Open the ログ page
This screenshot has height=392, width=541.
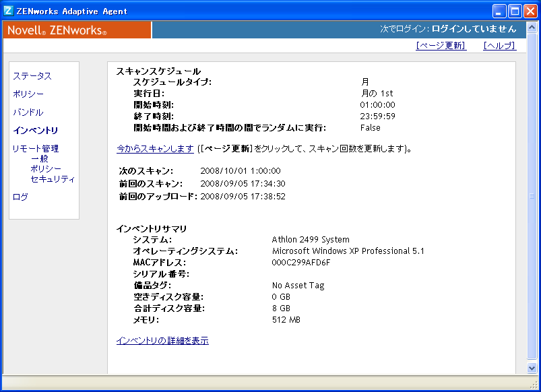click(20, 197)
